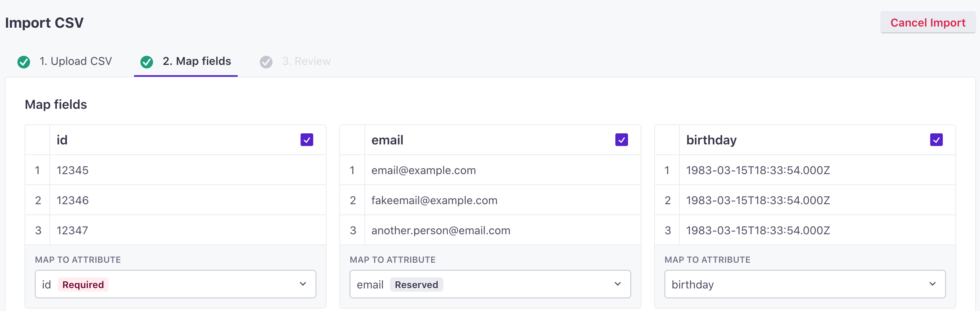Uncheck the id column checkbox
Viewport: 980px width, 311px height.
307,140
